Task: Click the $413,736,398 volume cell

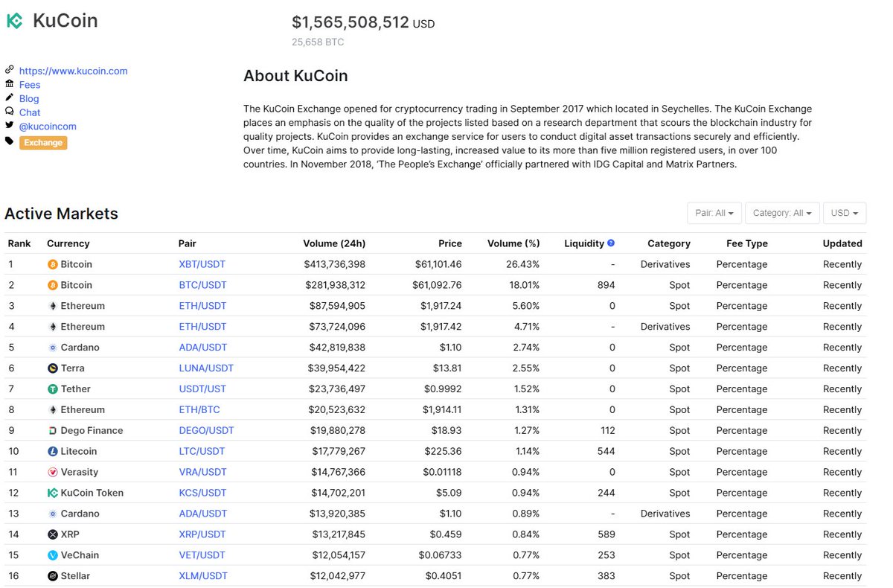Action: 335,264
